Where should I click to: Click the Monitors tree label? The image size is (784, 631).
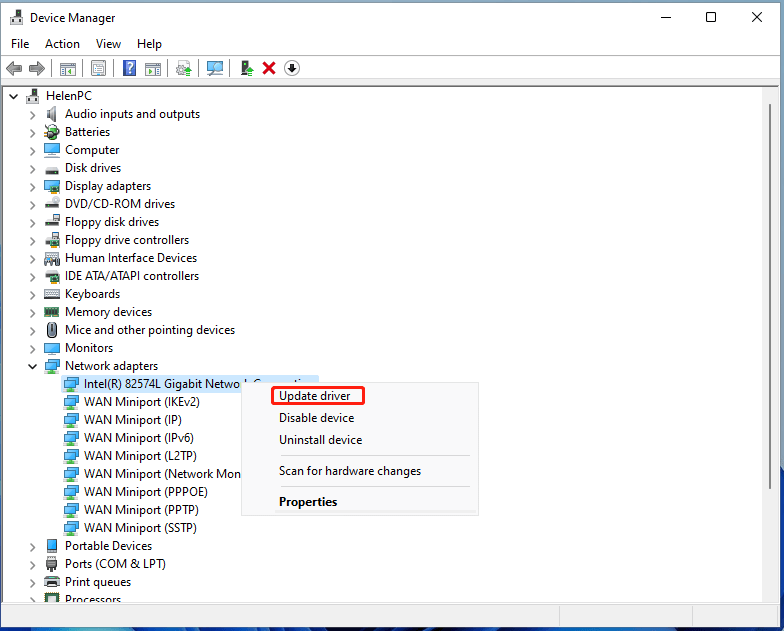point(89,348)
